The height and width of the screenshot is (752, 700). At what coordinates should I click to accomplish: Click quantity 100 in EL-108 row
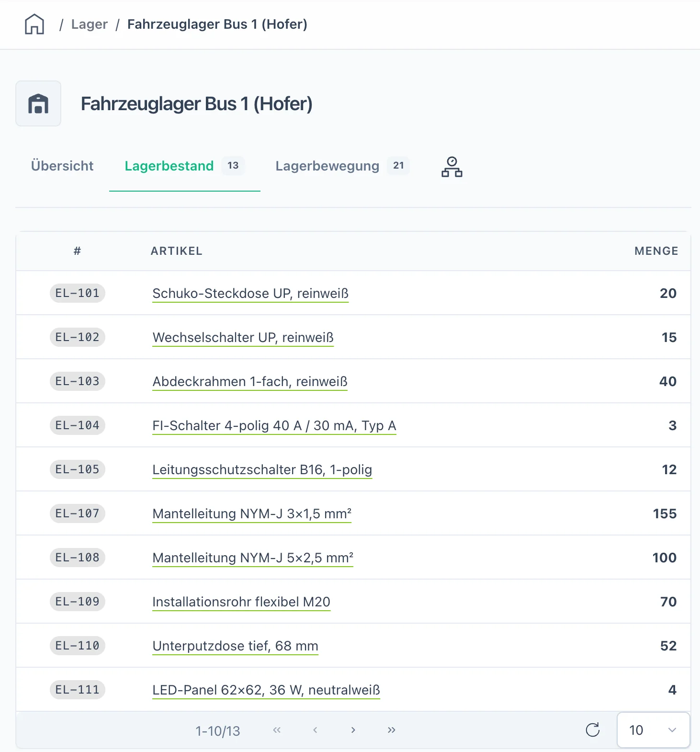click(665, 558)
